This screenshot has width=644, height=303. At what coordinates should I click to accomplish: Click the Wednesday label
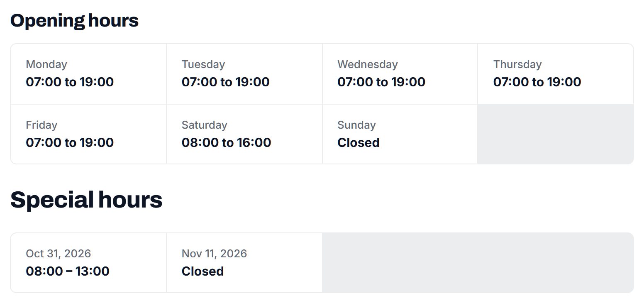(x=367, y=64)
